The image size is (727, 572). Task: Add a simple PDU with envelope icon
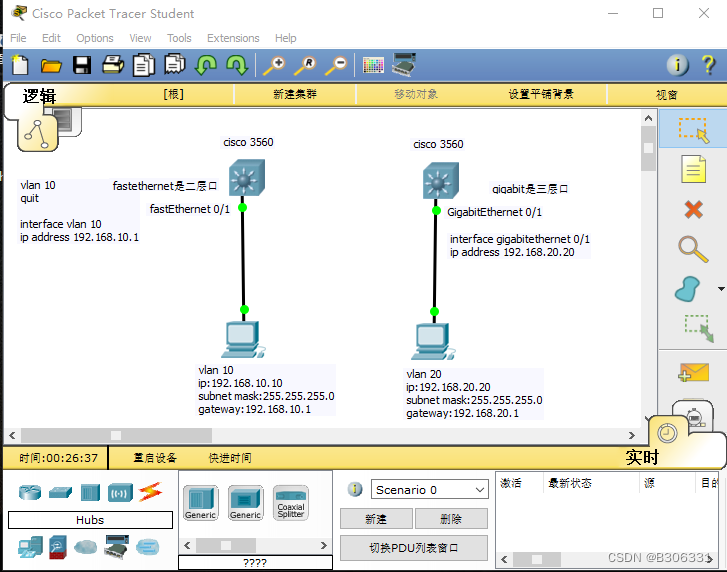694,373
